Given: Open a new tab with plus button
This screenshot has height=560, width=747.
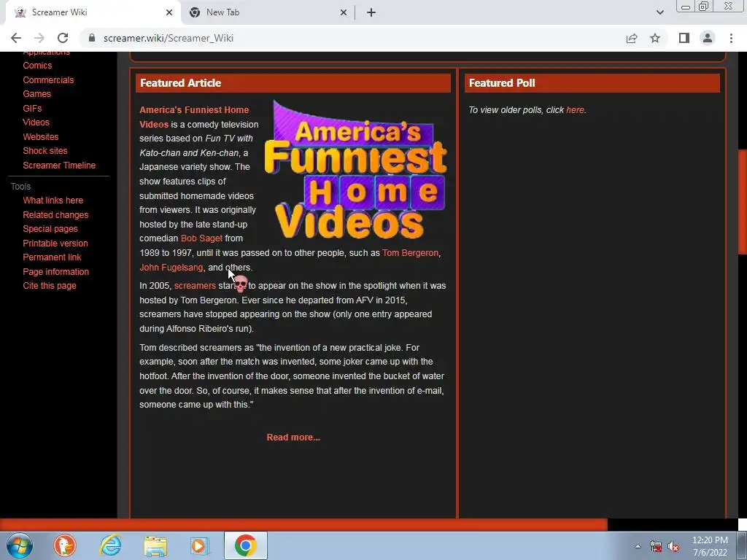Looking at the screenshot, I should click(x=371, y=12).
